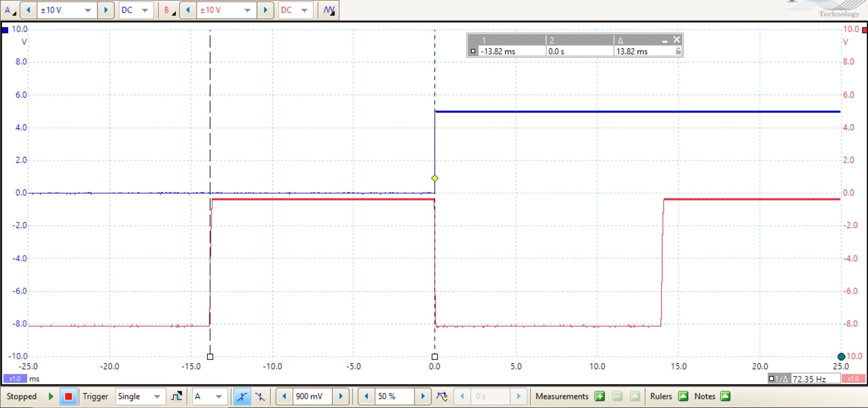Viewport: 868px width, 408px height.
Task: Open the Channel A range dropdown
Action: pyautogui.click(x=89, y=10)
